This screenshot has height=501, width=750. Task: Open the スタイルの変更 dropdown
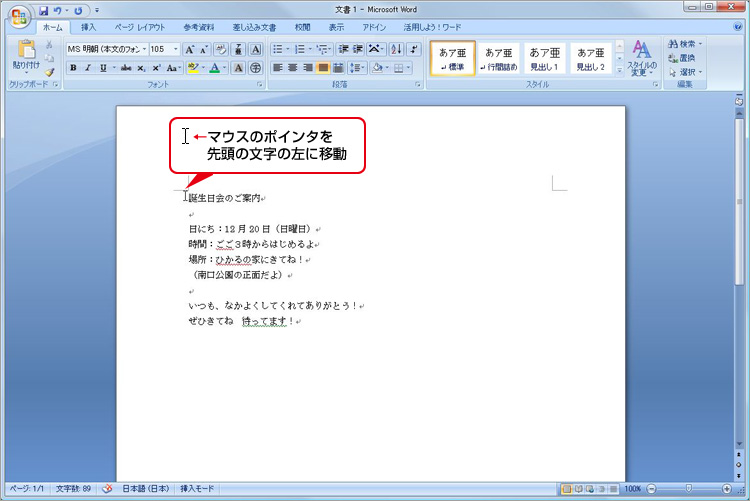[642, 58]
